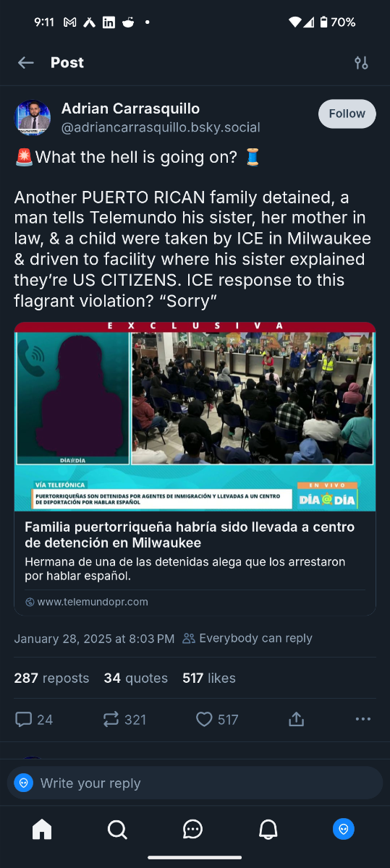Open Chat messages icon
The image size is (390, 868).
pyautogui.click(x=192, y=829)
